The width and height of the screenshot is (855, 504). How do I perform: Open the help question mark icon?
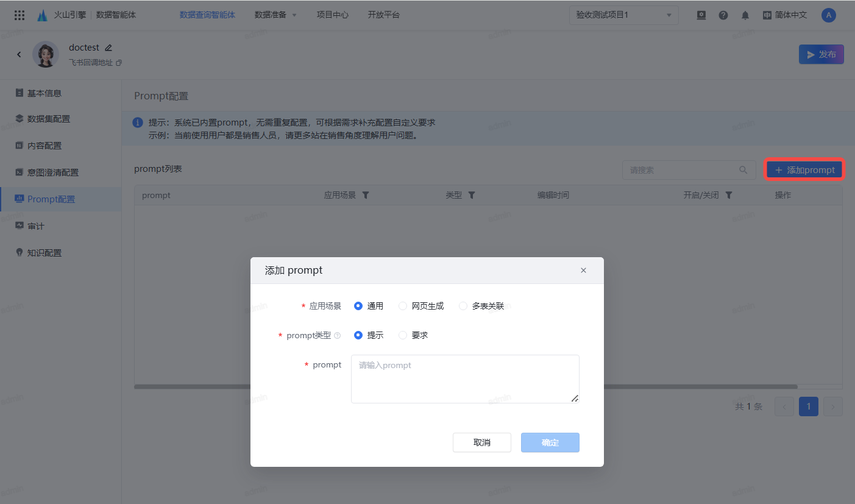pos(723,15)
